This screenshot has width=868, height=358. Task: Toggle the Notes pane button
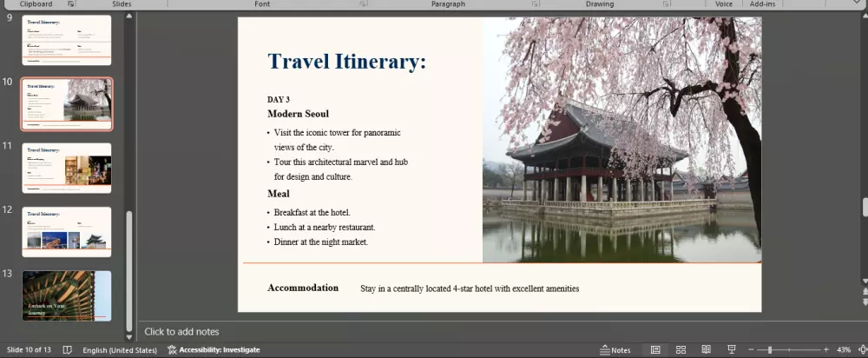tap(615, 349)
